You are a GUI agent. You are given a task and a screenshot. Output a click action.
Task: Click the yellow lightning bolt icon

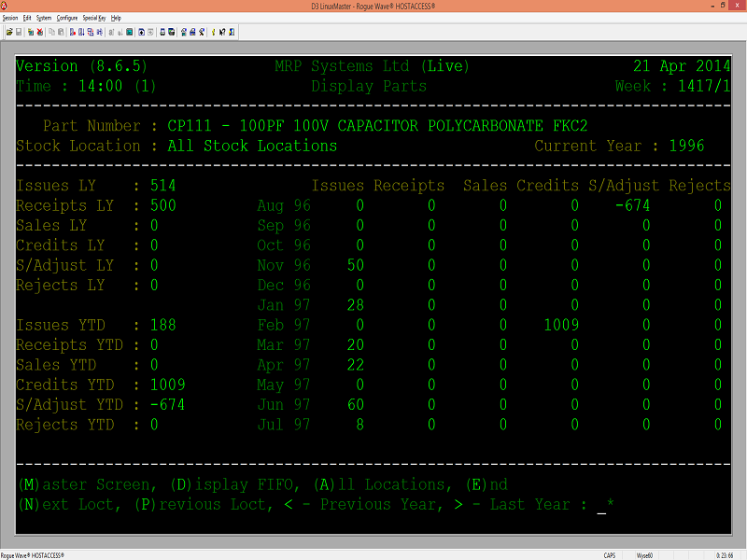coord(214,32)
